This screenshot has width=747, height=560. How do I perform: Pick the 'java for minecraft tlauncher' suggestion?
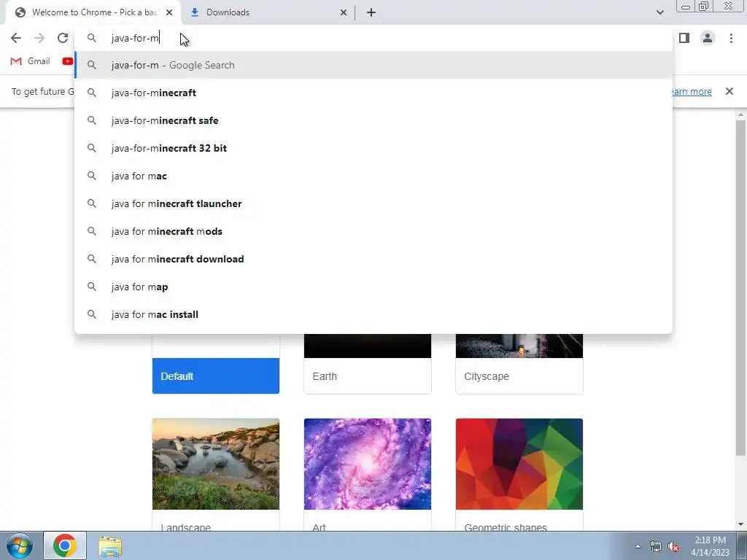[373, 203]
